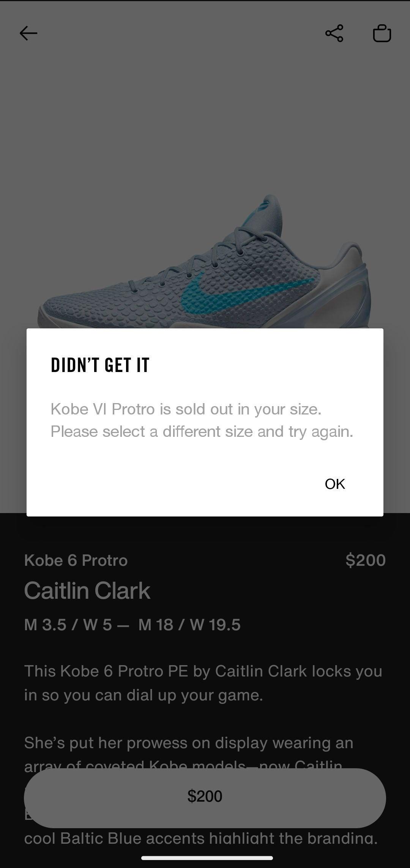
Task: Click the $200 price beside Kobe 6 Protro
Action: (366, 560)
